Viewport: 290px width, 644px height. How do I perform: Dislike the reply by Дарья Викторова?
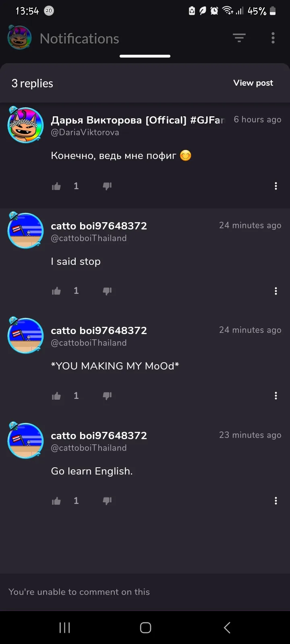(107, 186)
